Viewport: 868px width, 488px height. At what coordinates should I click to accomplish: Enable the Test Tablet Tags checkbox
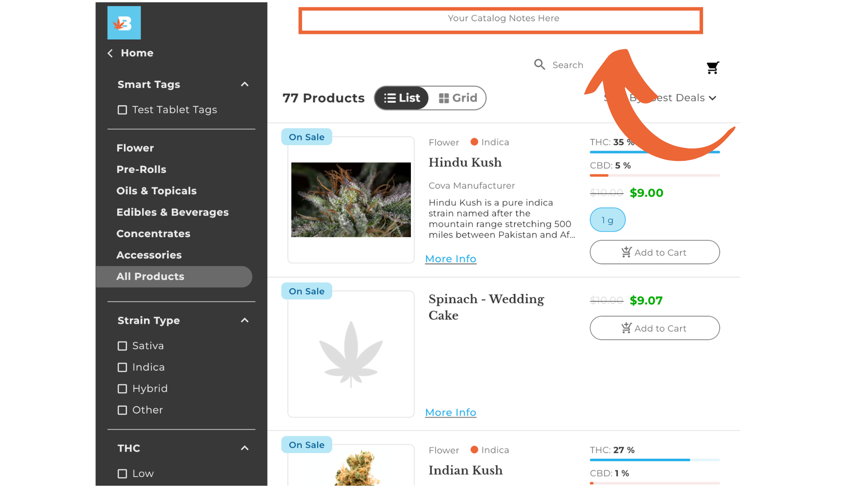[x=122, y=110]
